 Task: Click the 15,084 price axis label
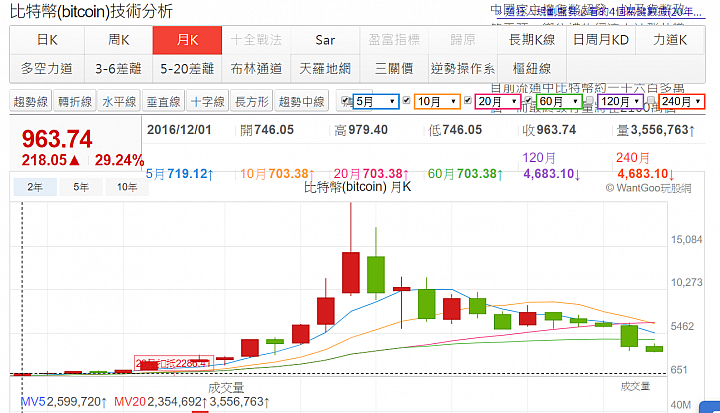click(x=686, y=239)
